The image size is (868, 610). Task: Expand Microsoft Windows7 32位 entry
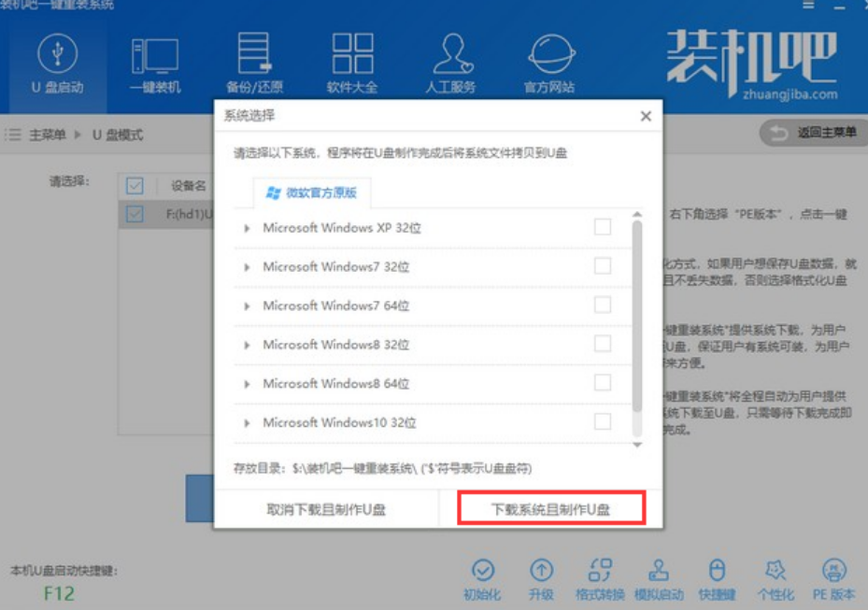[247, 267]
